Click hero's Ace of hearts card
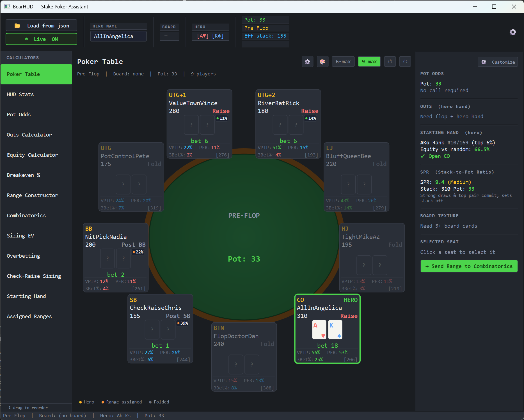This screenshot has width=524, height=420. pyautogui.click(x=319, y=330)
